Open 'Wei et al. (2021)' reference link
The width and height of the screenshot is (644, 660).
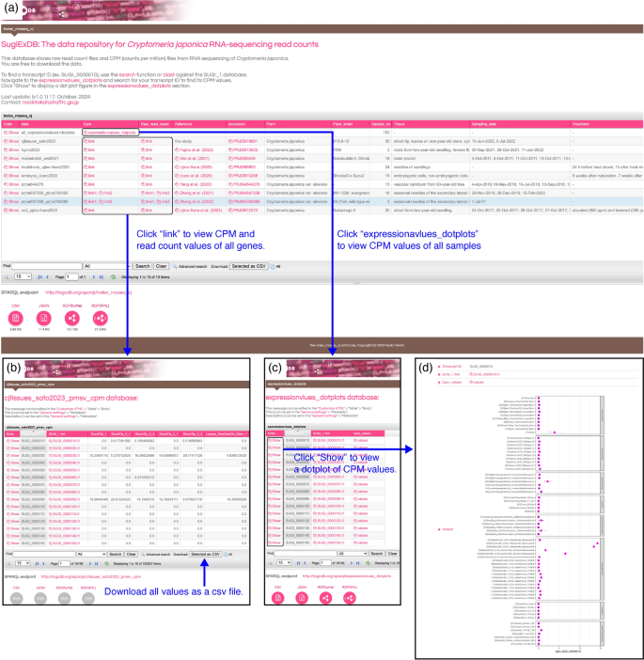(x=192, y=159)
